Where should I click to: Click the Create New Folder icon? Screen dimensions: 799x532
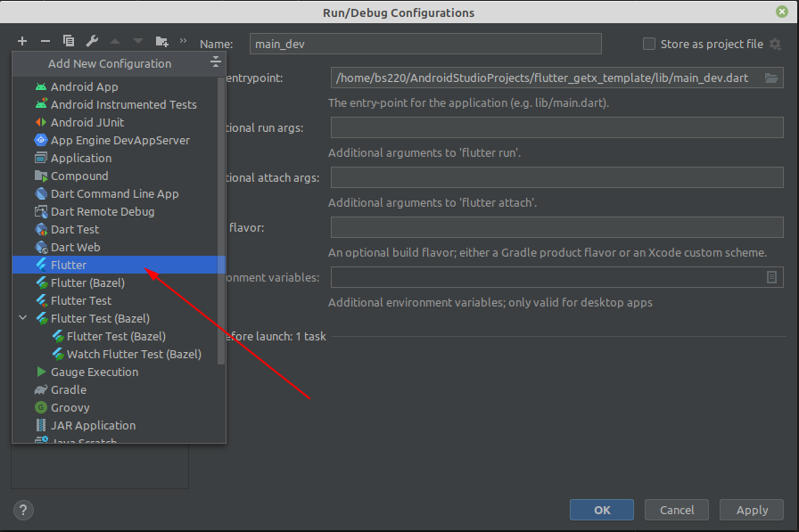162,41
